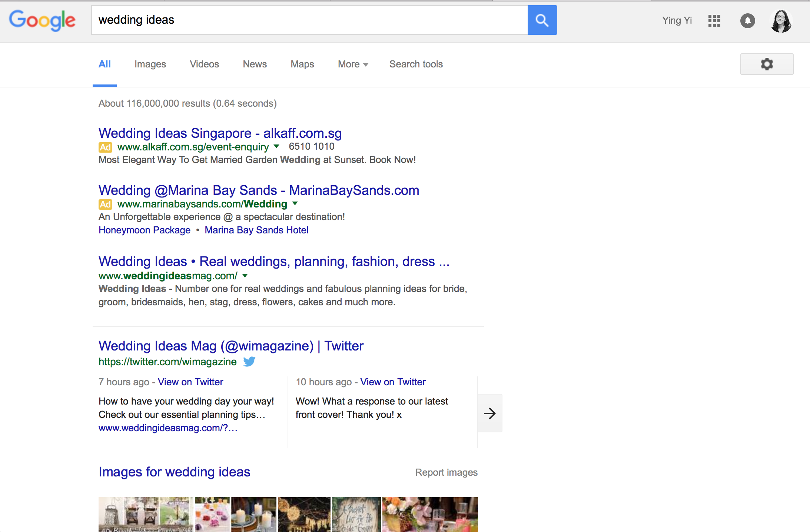Switch to the Images tab

pyautogui.click(x=150, y=64)
